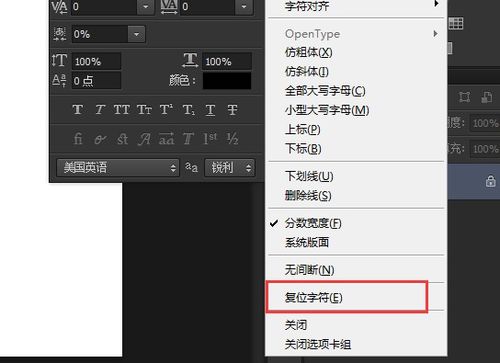Click the baseline shift icon

click(x=59, y=80)
